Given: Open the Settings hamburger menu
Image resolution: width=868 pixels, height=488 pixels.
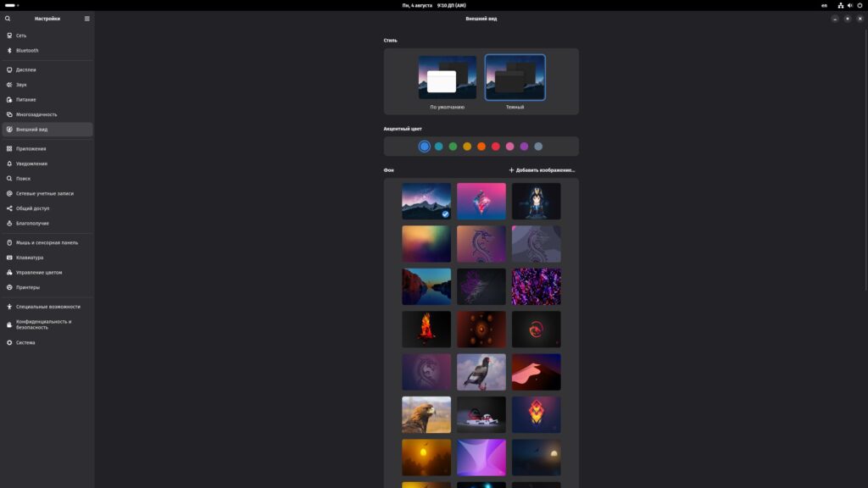Looking at the screenshot, I should pos(87,19).
